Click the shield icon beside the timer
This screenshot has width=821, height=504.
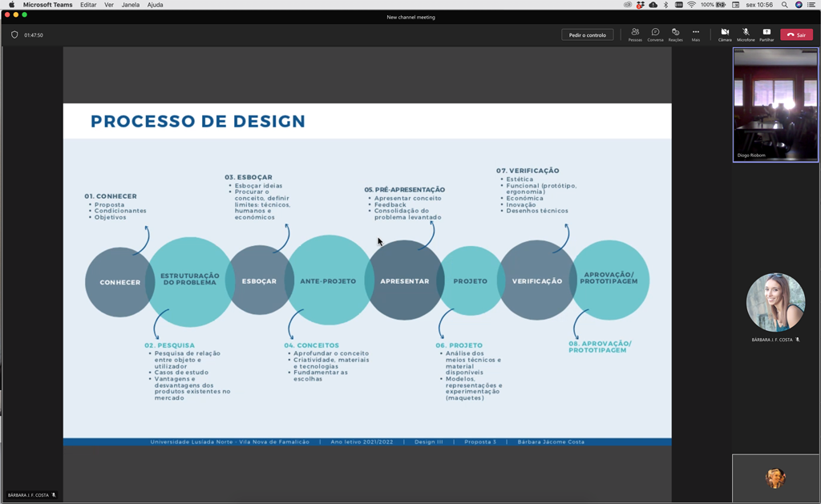pos(14,35)
